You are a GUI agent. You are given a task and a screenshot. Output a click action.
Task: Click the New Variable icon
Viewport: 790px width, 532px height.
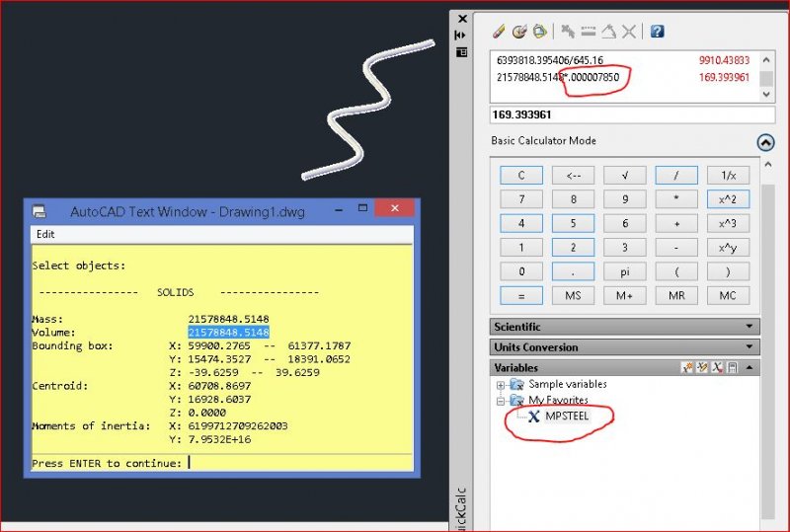686,368
